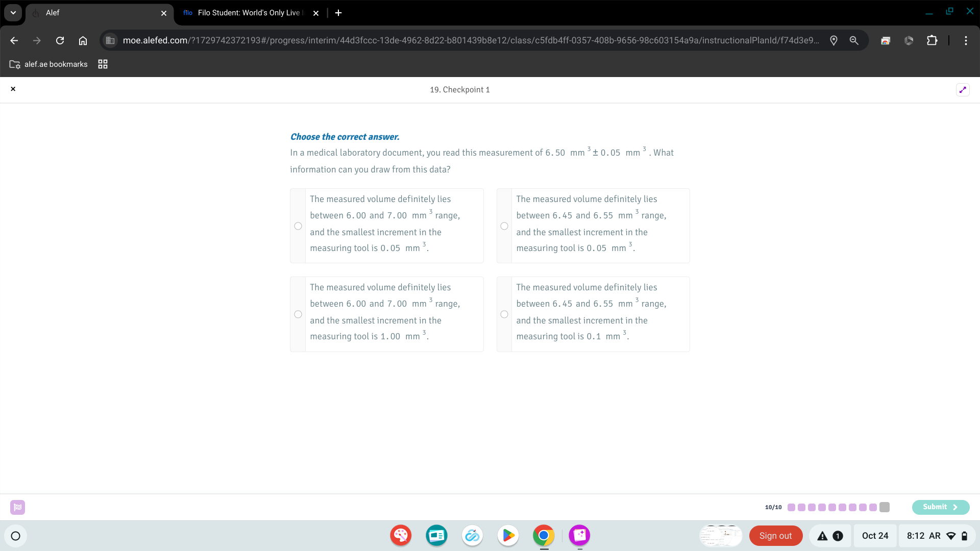Open the Chrome three-dot menu
980x551 pixels.
[966, 40]
